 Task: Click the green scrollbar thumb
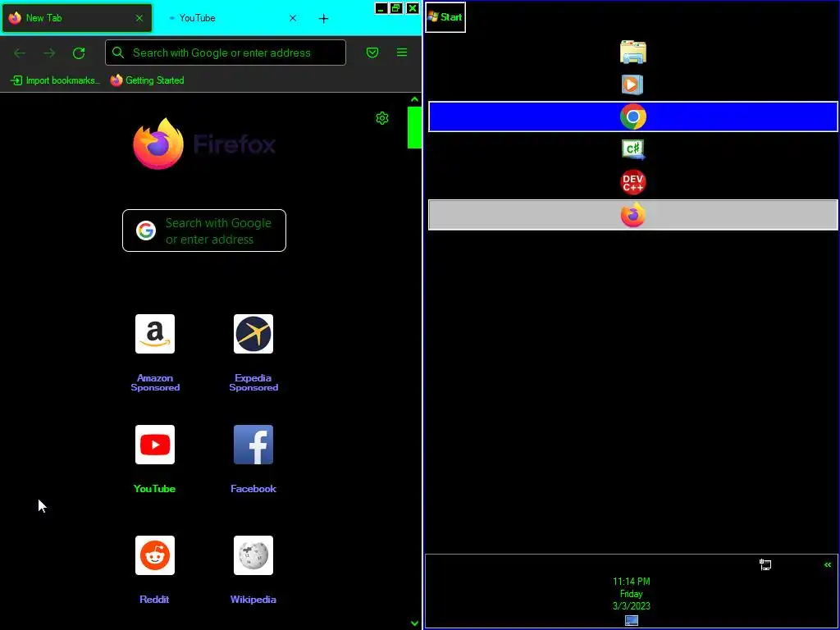pos(414,127)
